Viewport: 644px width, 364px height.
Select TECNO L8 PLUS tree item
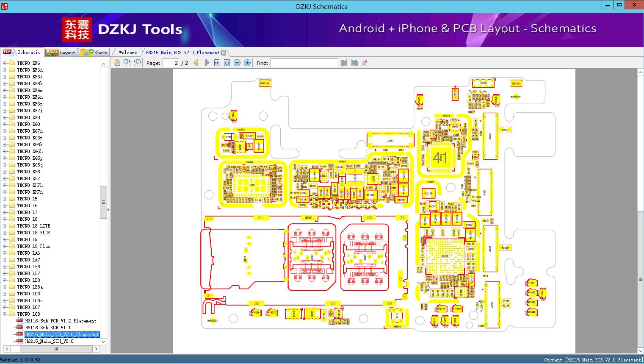click(x=33, y=233)
